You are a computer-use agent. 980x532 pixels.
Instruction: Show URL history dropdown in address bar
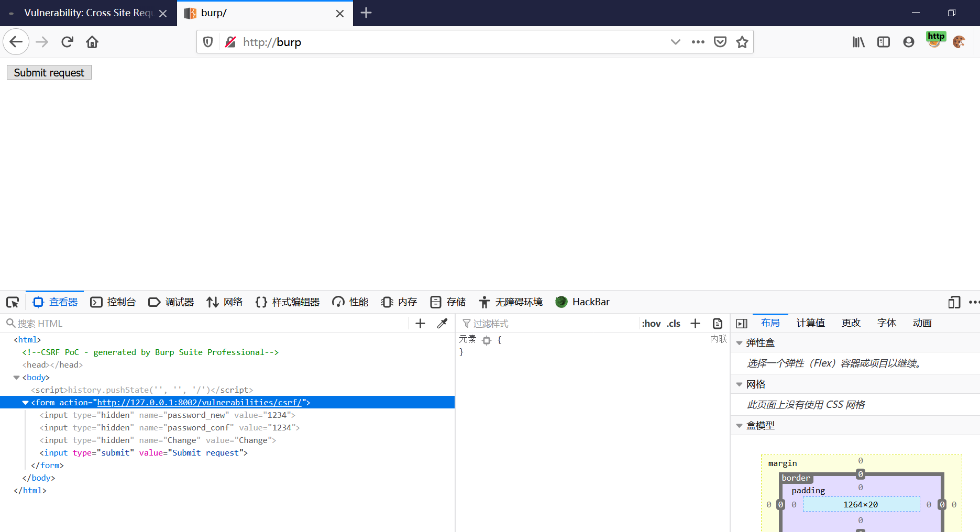coord(676,42)
